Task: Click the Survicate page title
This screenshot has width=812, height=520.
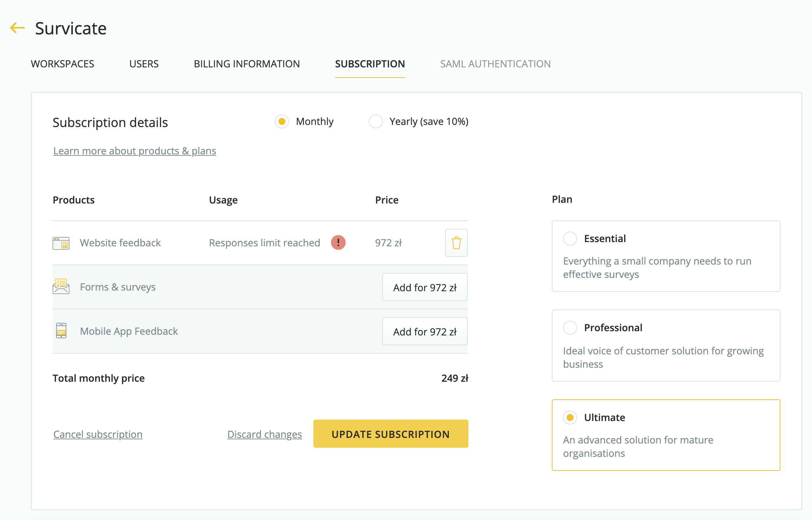Action: [x=71, y=28]
